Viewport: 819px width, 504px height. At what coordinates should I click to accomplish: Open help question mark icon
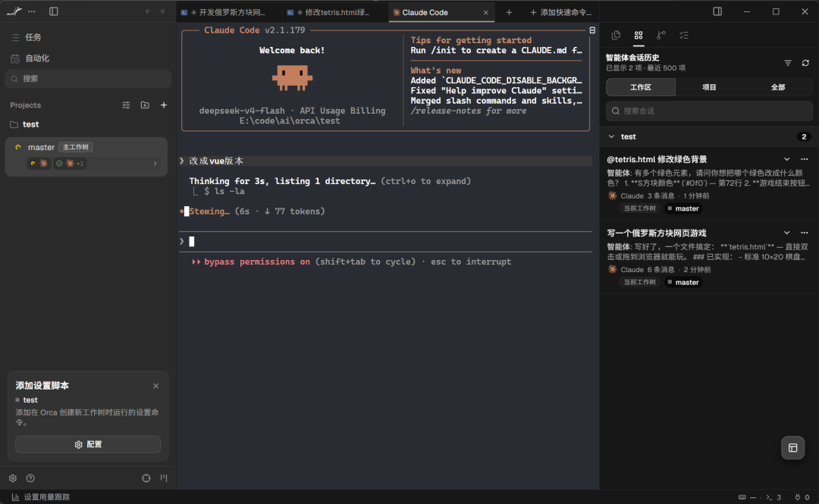(x=30, y=478)
